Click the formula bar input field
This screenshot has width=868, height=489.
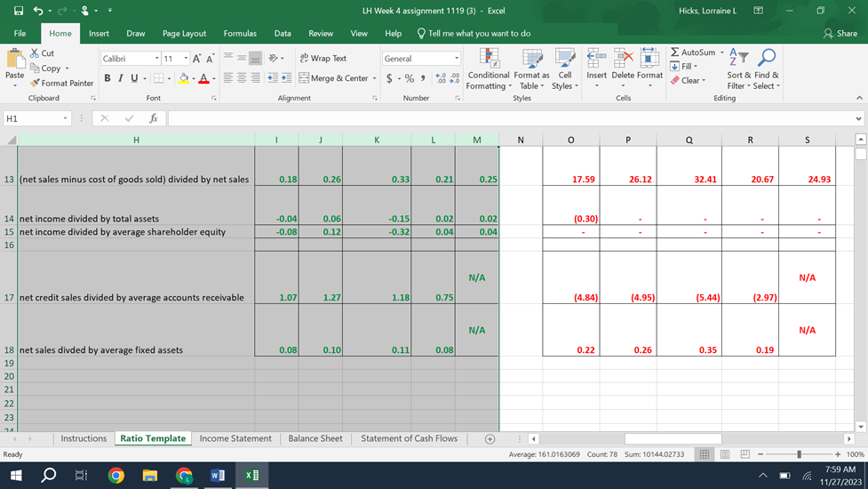pos(510,118)
